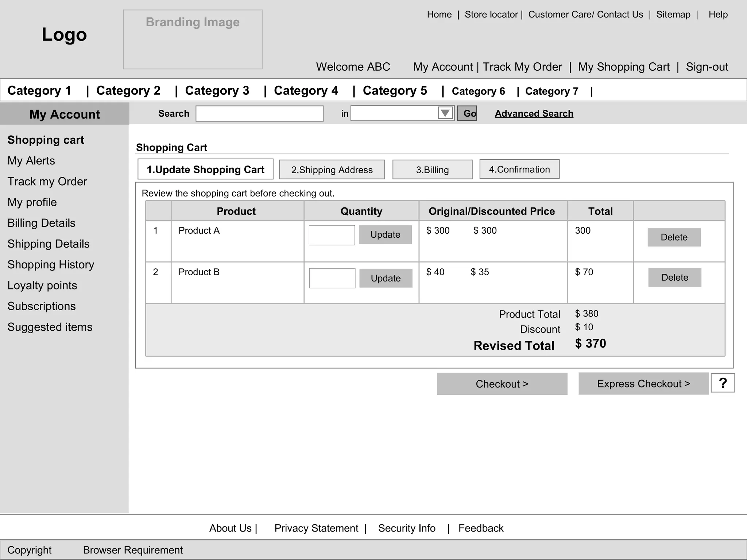Switch to the 4.Confirmation tab
This screenshot has width=747, height=560.
point(519,169)
